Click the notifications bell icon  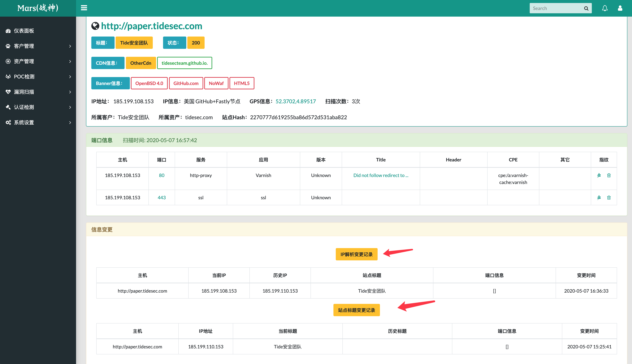(x=605, y=8)
